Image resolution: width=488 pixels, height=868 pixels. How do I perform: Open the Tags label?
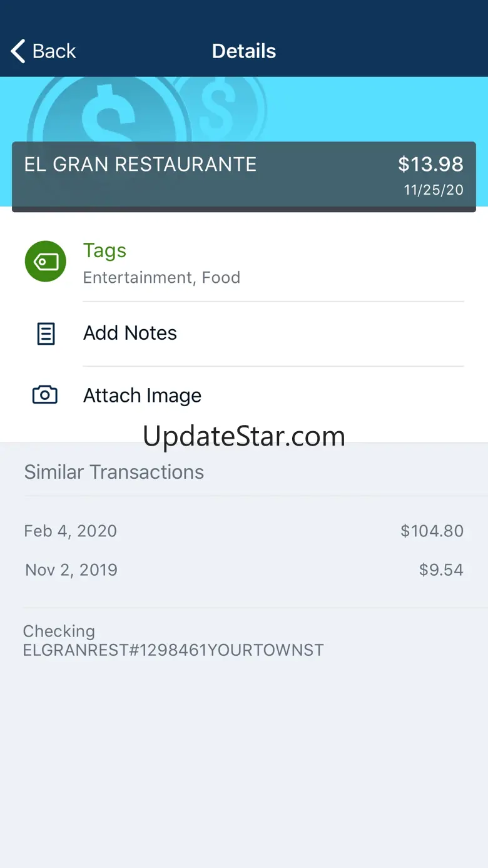click(x=105, y=250)
